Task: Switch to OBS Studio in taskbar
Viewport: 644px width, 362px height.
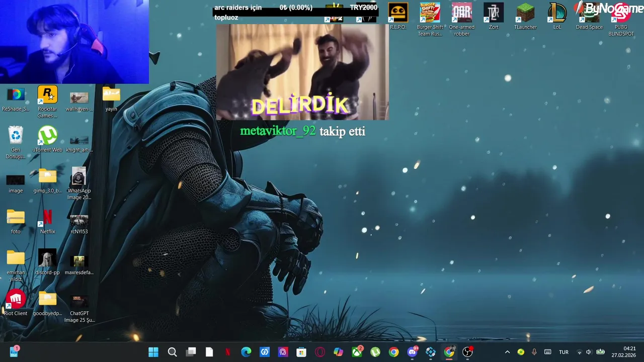Action: (x=467, y=352)
